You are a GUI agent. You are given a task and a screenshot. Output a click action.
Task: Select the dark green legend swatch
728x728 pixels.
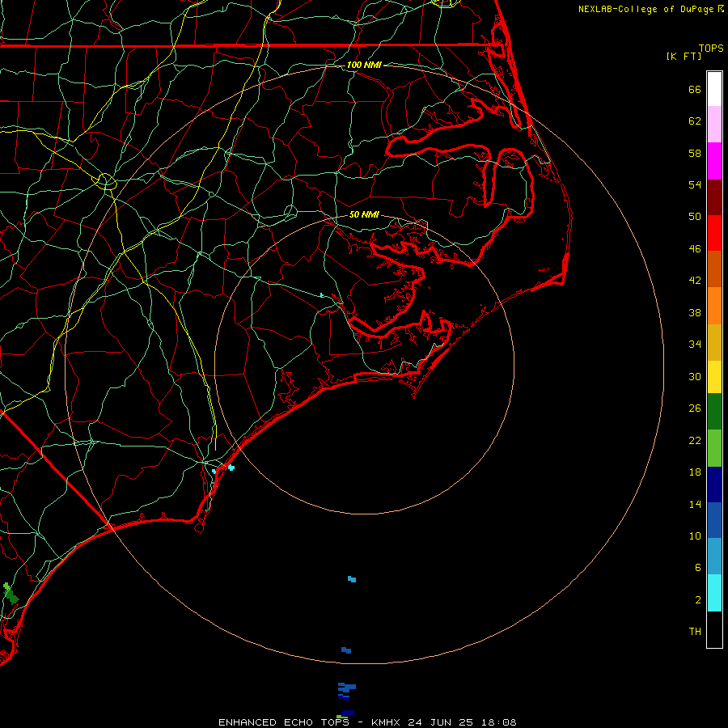(714, 411)
